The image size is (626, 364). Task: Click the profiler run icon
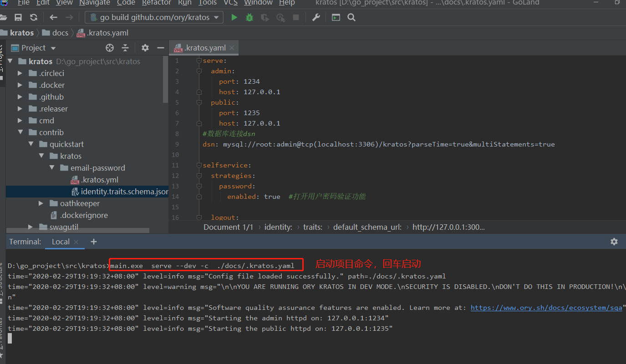pyautogui.click(x=280, y=17)
